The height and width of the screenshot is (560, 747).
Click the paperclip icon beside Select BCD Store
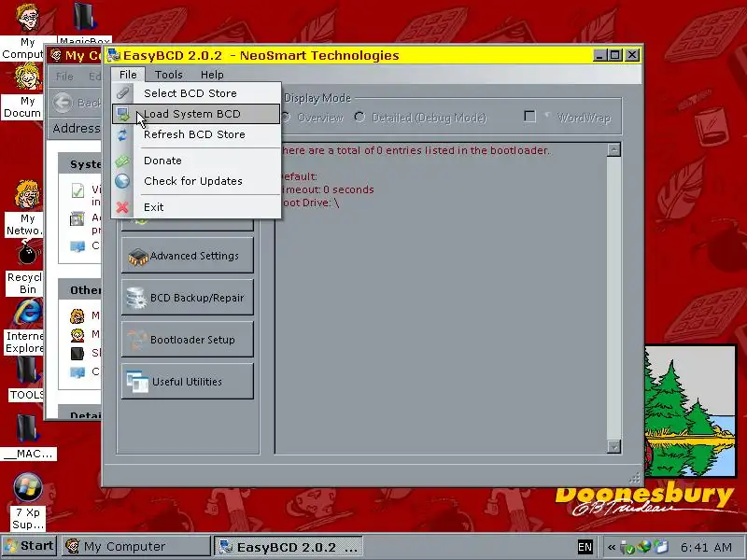point(123,92)
